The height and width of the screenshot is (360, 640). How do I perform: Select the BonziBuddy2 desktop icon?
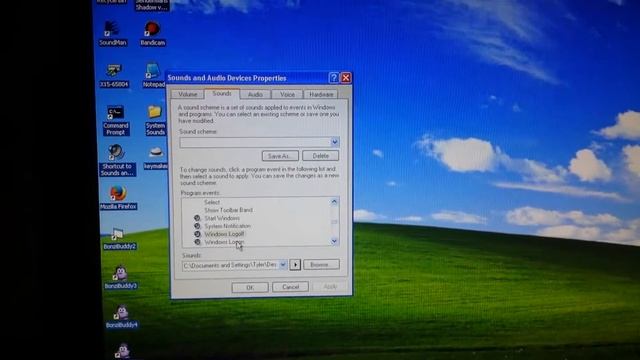tap(119, 239)
